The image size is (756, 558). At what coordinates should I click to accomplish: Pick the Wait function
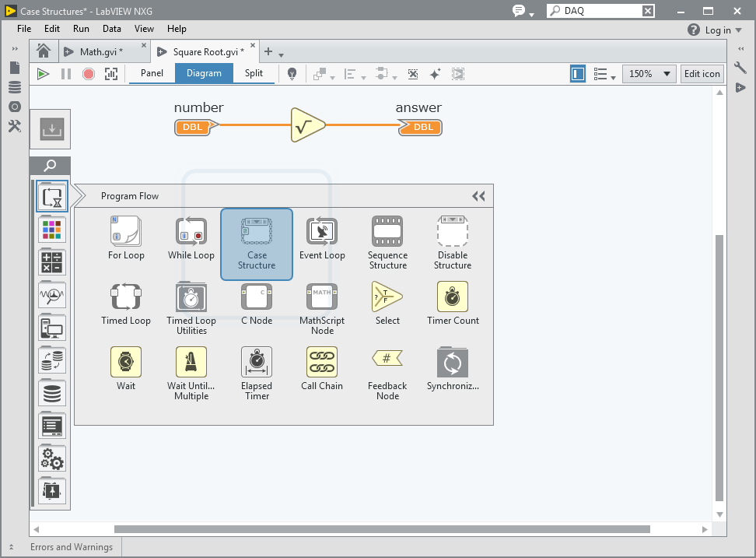coord(126,369)
